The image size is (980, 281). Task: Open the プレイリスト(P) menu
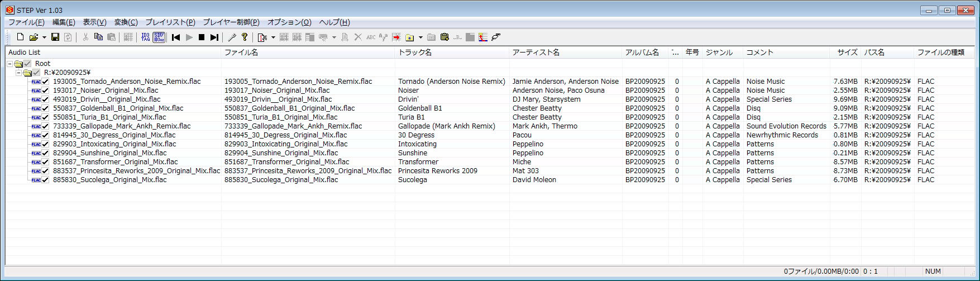(x=170, y=22)
